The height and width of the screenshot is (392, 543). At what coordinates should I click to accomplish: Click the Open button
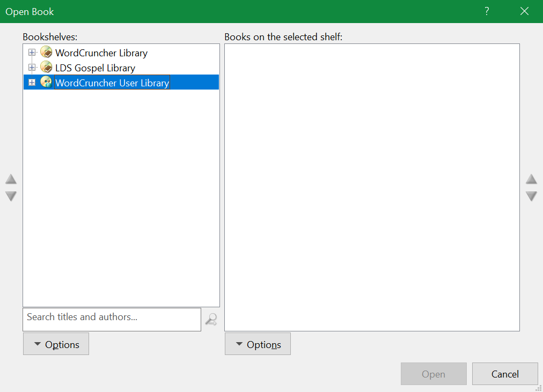point(433,374)
